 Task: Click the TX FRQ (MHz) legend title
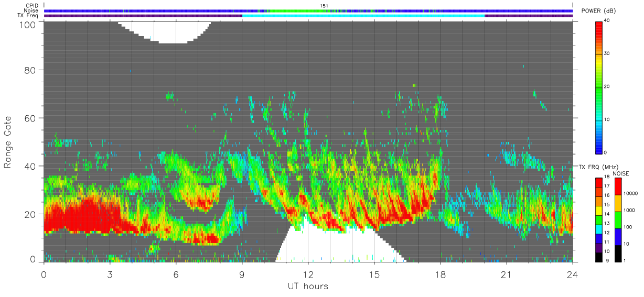coord(597,167)
